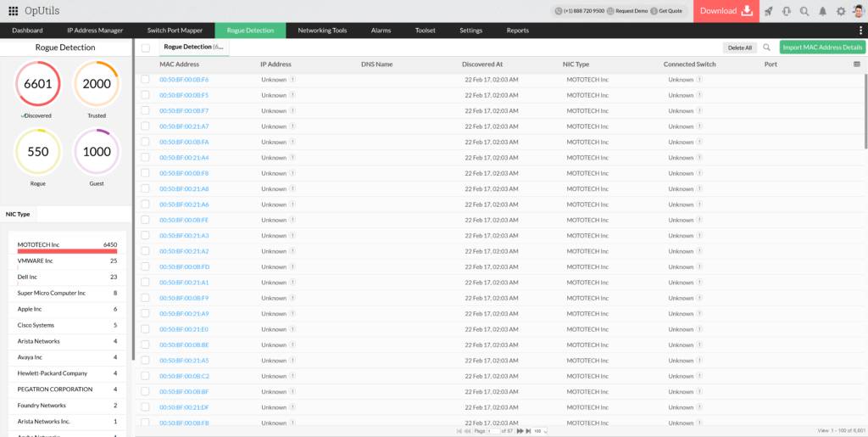The width and height of the screenshot is (868, 437).
Task: Click the page number input field
Action: (x=492, y=431)
